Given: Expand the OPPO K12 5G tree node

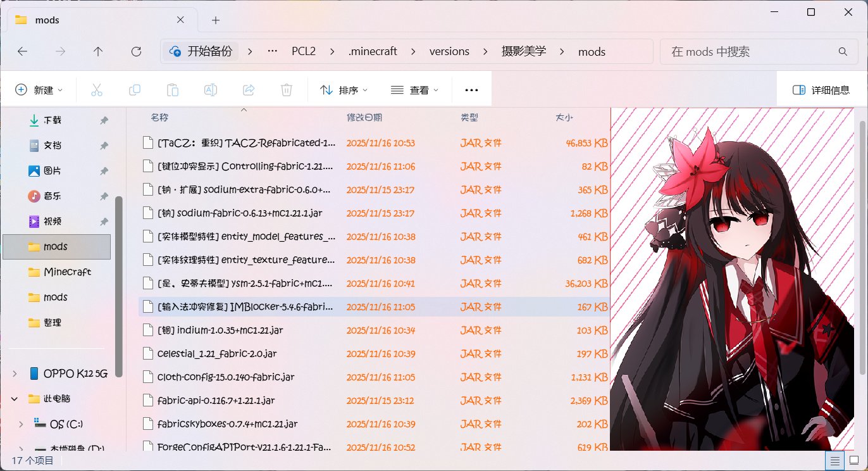Looking at the screenshot, I should coord(15,374).
